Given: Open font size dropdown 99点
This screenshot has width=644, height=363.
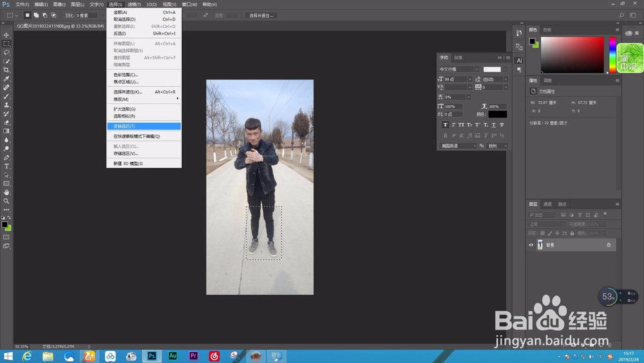Looking at the screenshot, I should click(x=470, y=79).
